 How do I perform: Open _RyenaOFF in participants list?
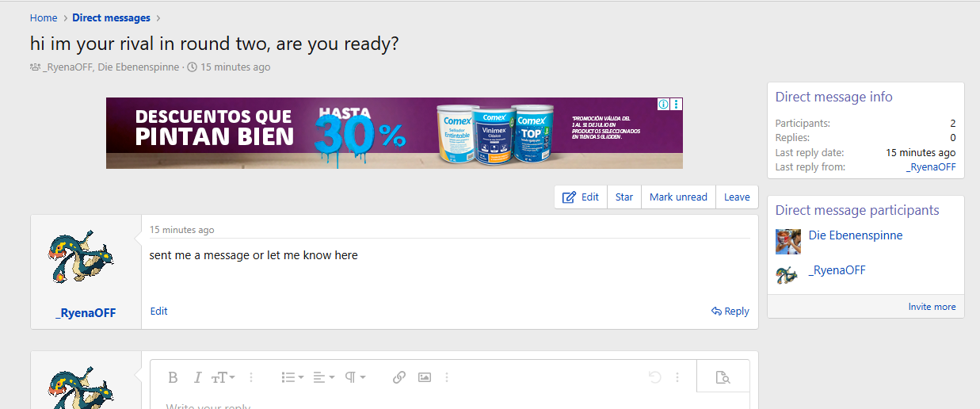coord(837,270)
